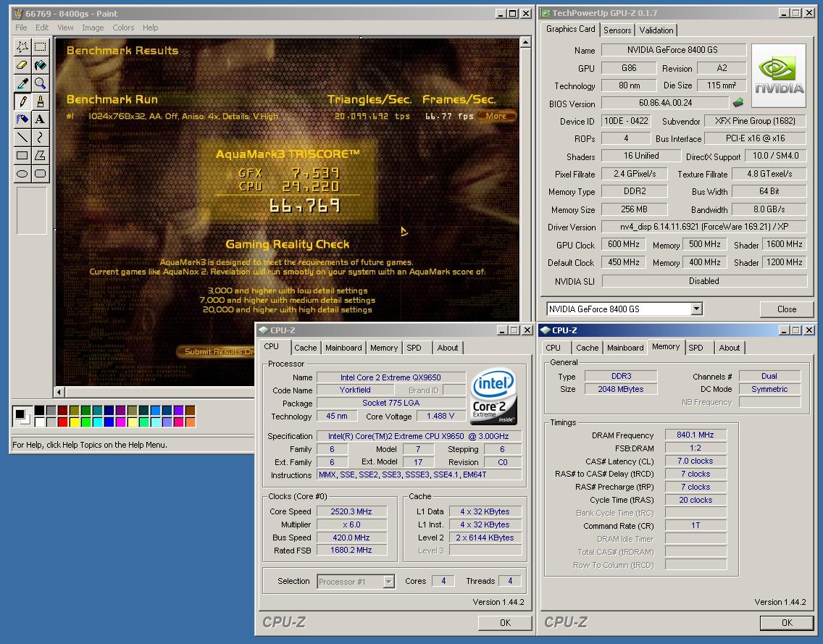Open SPD tab in CPU-Z memory window

click(696, 348)
